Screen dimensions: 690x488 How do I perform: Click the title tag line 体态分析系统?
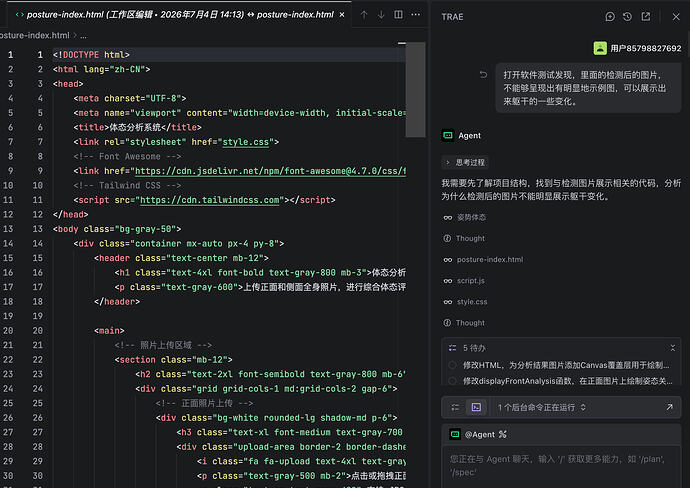(x=137, y=128)
